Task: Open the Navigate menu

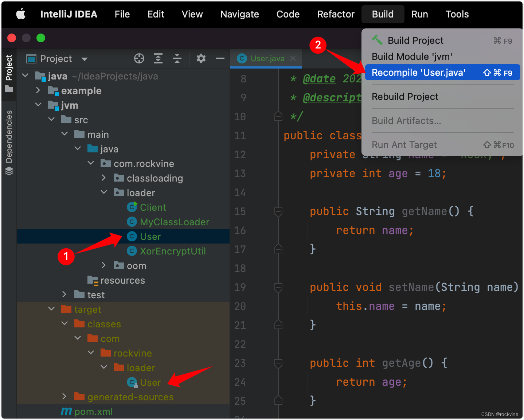Action: [240, 14]
